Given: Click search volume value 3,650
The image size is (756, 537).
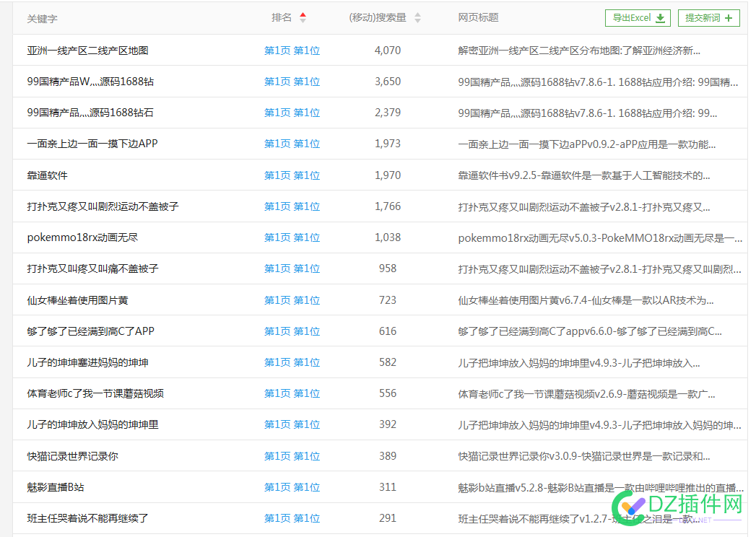Looking at the screenshot, I should click(x=388, y=82).
